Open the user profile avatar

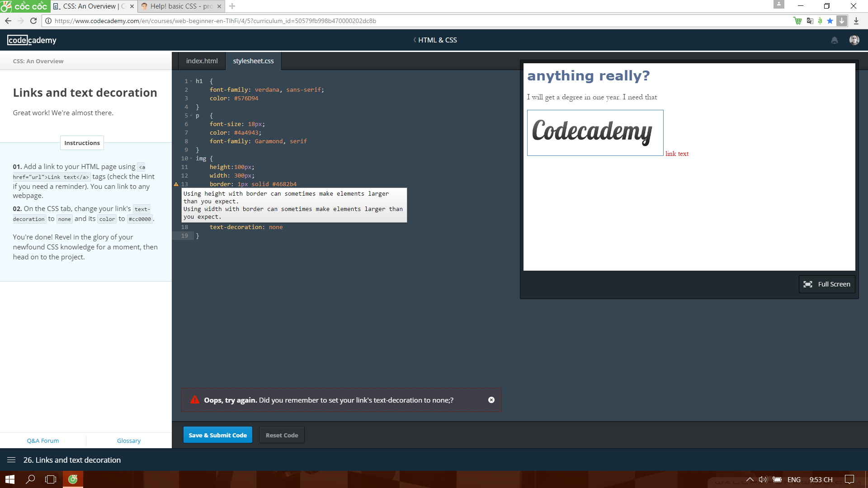(854, 40)
